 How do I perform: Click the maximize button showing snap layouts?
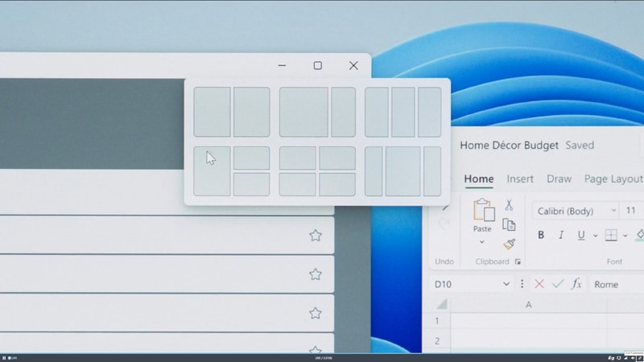coord(317,66)
